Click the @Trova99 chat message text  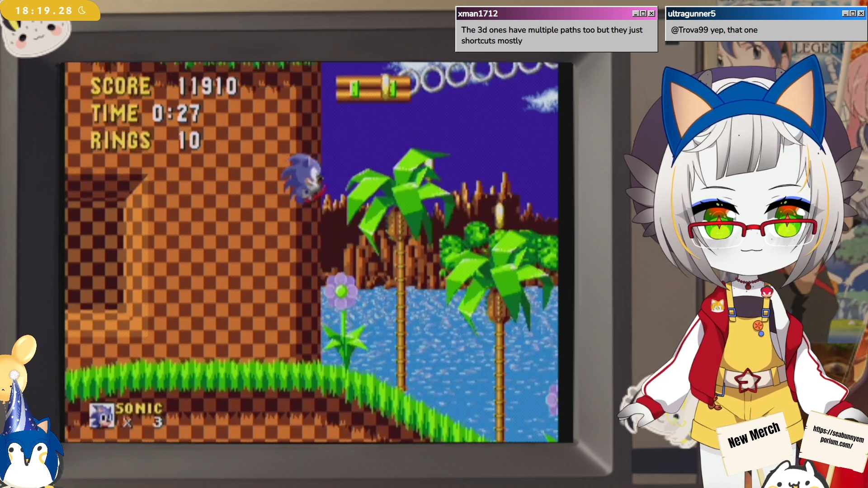(x=714, y=30)
